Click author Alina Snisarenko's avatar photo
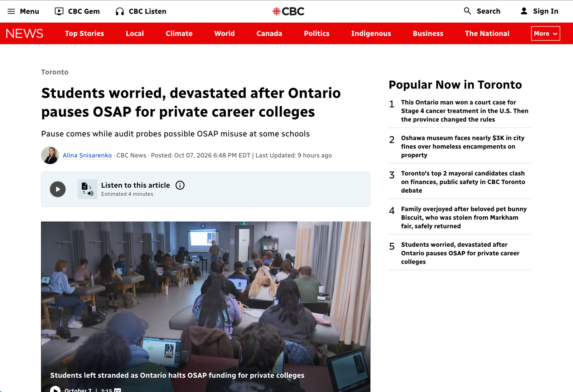 pos(50,155)
